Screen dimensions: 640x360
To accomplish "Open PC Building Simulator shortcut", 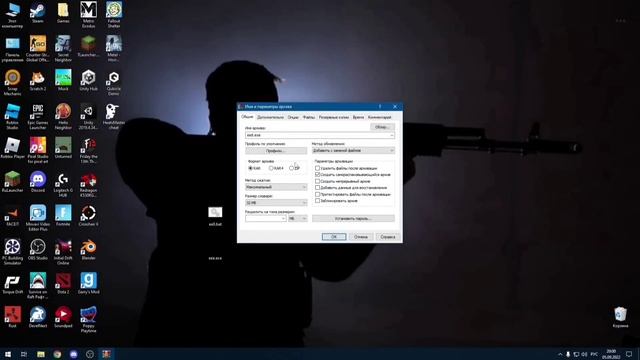I will 12,252.
